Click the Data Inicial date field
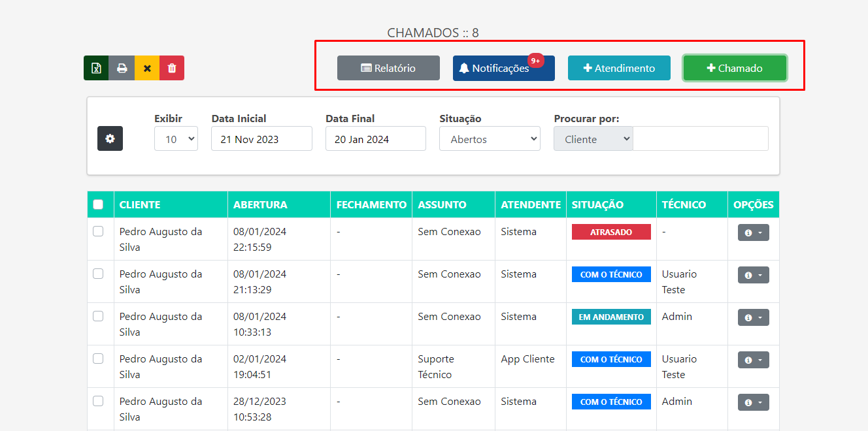Image resolution: width=868 pixels, height=431 pixels. (261, 138)
